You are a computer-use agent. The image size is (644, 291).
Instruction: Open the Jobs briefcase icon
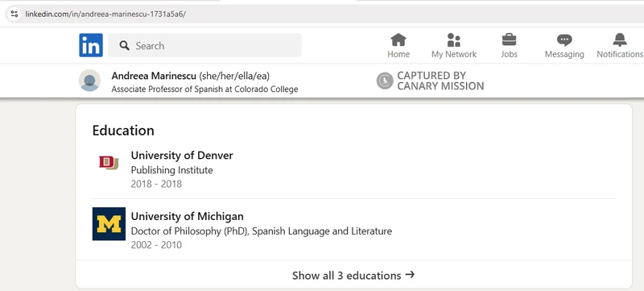coord(510,40)
